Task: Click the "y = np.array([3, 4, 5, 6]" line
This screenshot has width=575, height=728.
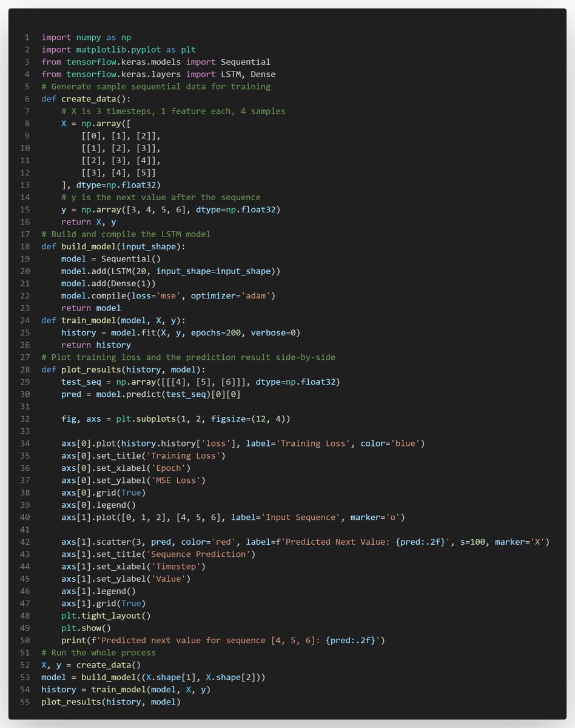Action: pos(170,209)
